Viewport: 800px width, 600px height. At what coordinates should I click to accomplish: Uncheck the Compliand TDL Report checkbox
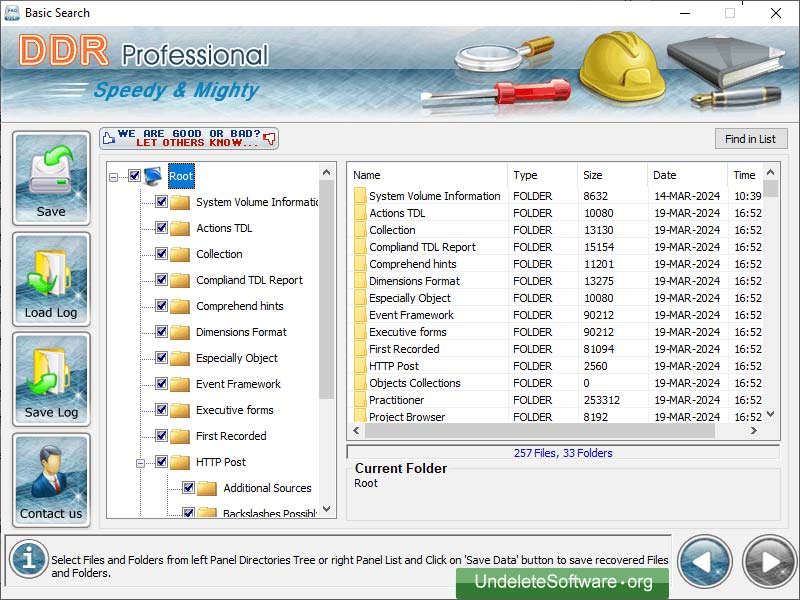(x=161, y=280)
